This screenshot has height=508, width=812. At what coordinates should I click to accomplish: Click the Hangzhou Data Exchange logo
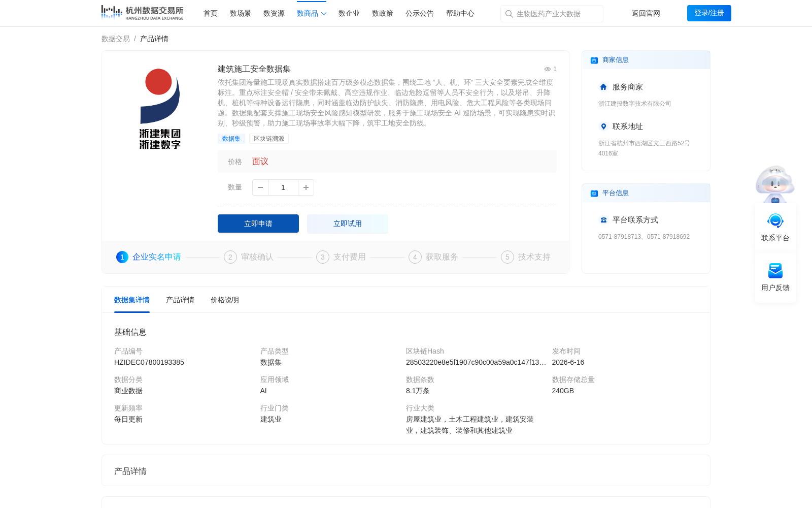(x=142, y=13)
